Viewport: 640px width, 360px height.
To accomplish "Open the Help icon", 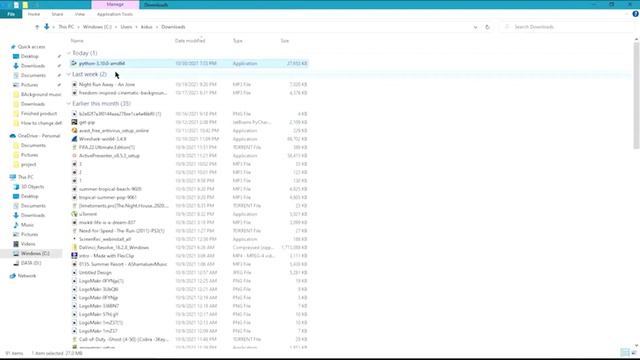I will pos(635,14).
